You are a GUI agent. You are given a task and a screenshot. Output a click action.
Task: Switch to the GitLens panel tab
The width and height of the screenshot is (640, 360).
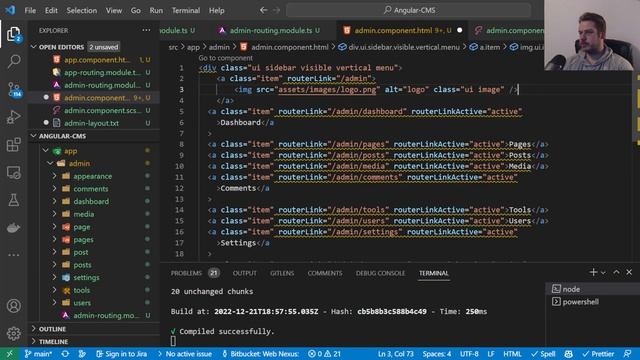pos(282,273)
